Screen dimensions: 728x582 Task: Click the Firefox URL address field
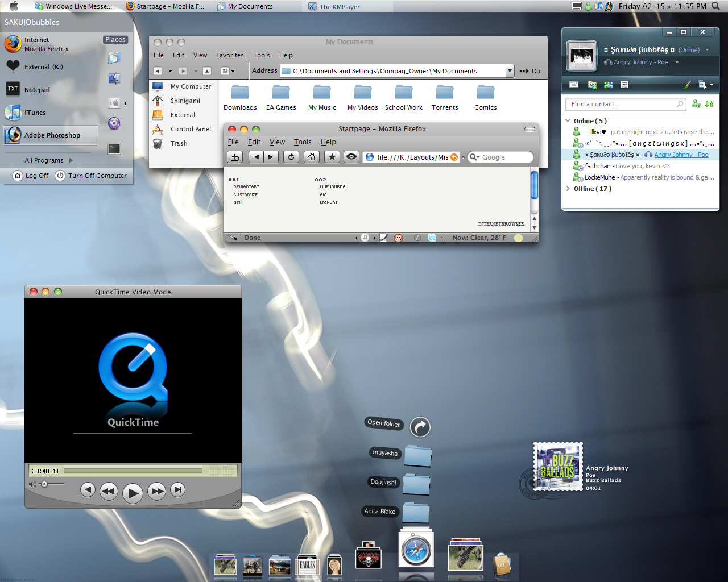pos(412,157)
